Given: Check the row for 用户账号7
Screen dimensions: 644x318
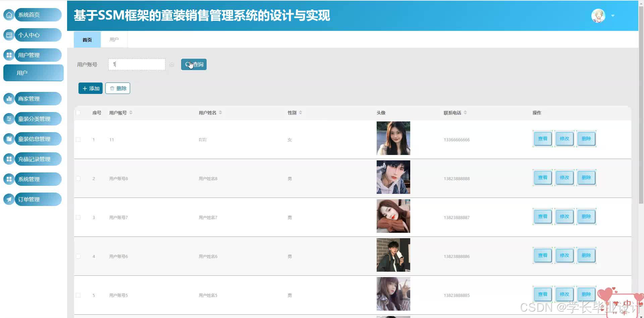Looking at the screenshot, I should [x=78, y=217].
